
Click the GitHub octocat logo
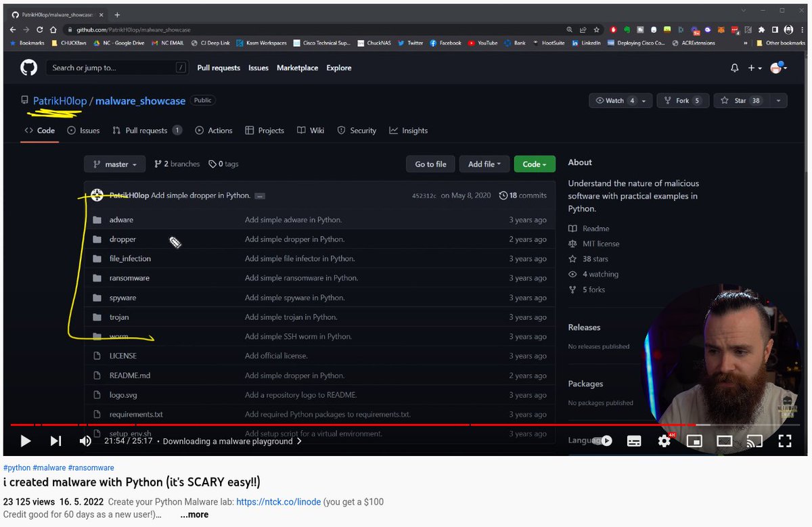tap(28, 67)
